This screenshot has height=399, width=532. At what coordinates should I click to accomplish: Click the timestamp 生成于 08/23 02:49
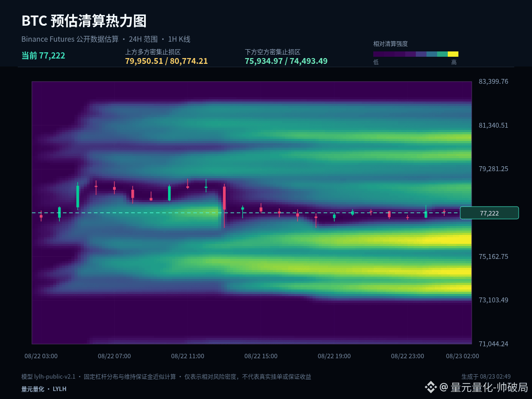[x=486, y=377]
